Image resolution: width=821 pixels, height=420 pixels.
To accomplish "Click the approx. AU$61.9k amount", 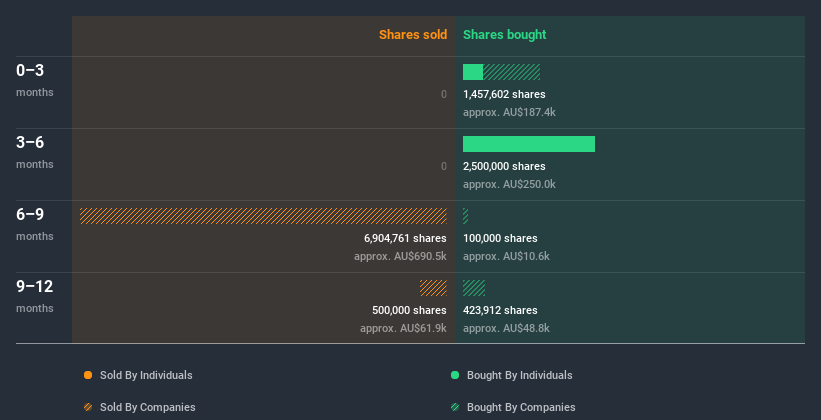I will pyautogui.click(x=403, y=328).
